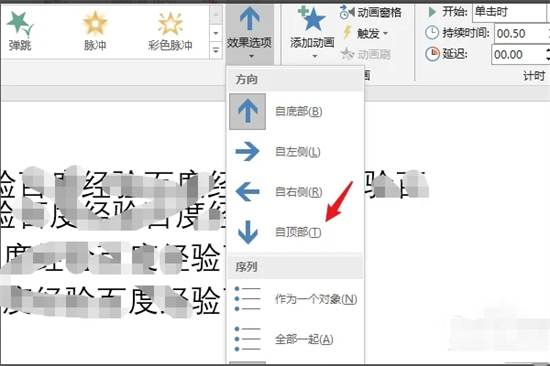550x366 pixels.
Task: Apply the 弹跳 bounce animation
Action: click(20, 31)
